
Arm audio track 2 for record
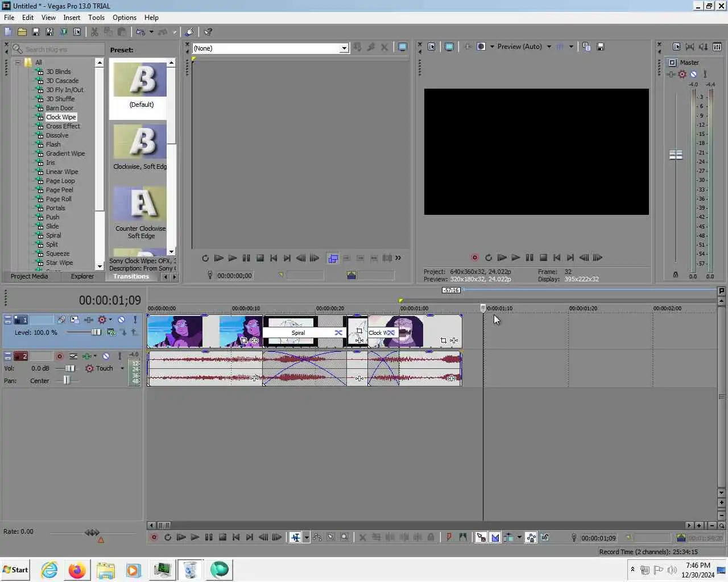pos(59,356)
